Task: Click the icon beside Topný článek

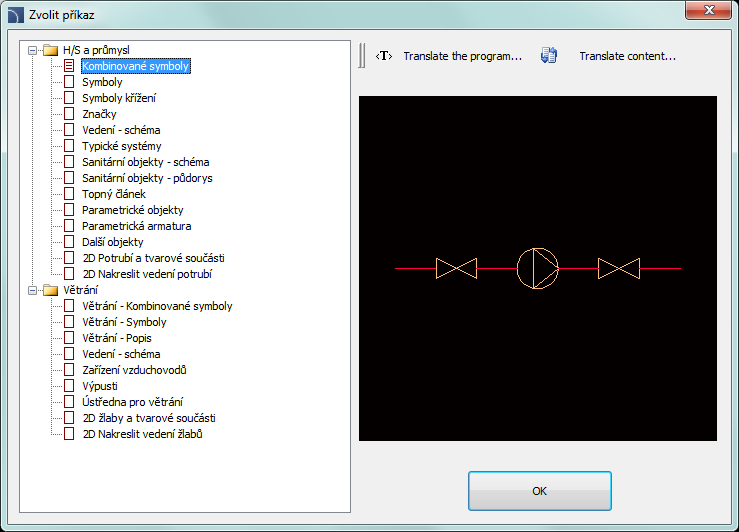Action: (x=69, y=194)
